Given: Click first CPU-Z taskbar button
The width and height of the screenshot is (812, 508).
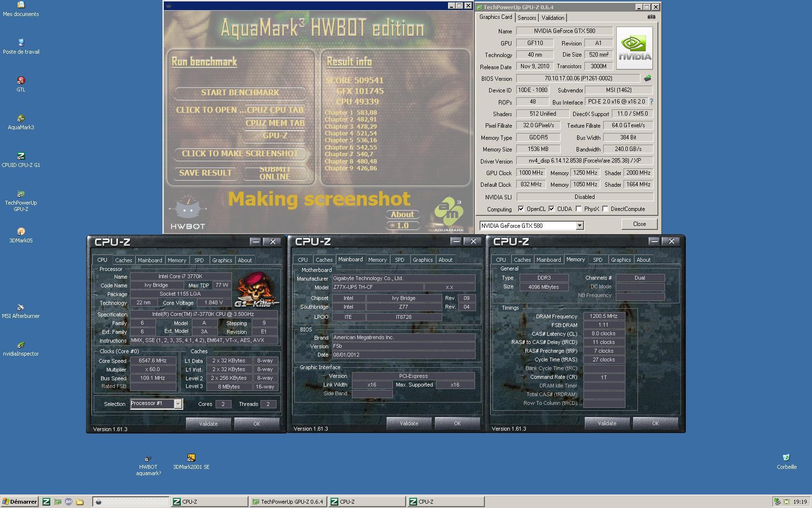Looking at the screenshot, I should pyautogui.click(x=209, y=502).
